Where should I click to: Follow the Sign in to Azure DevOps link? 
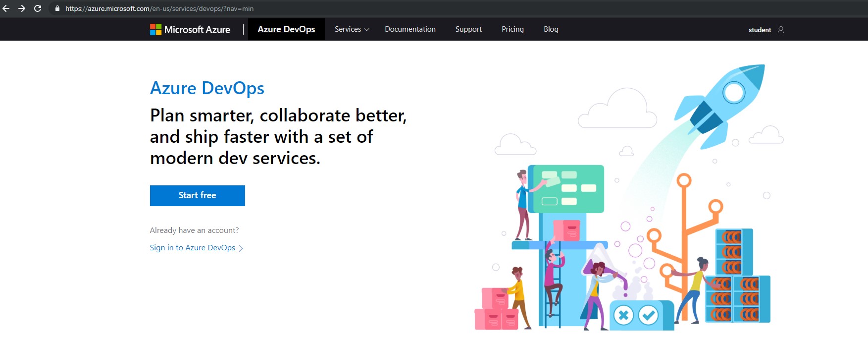tap(197, 248)
